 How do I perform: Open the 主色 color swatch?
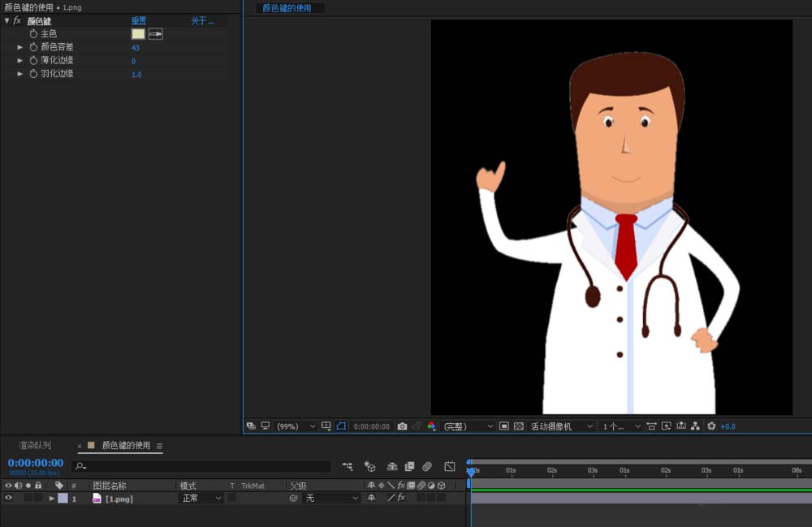(x=138, y=34)
